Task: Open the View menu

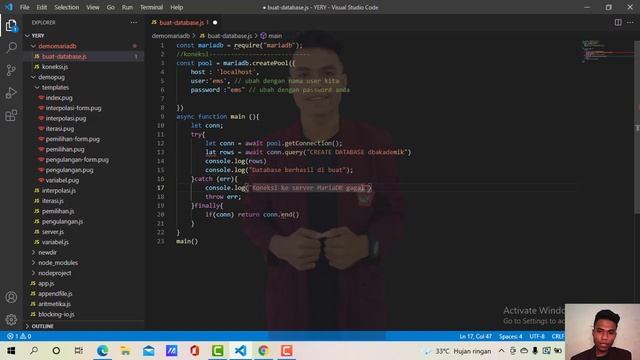Action: coord(93,7)
